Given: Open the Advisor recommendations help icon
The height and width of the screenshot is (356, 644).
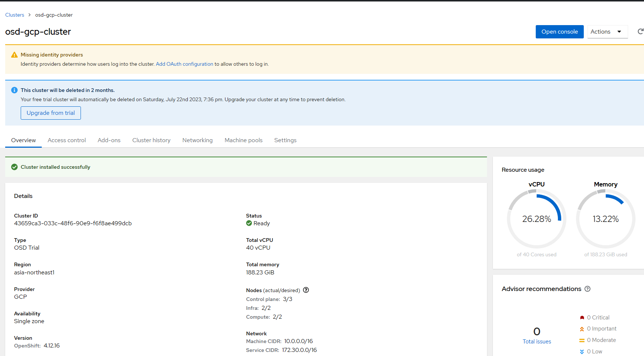Looking at the screenshot, I should pos(587,289).
